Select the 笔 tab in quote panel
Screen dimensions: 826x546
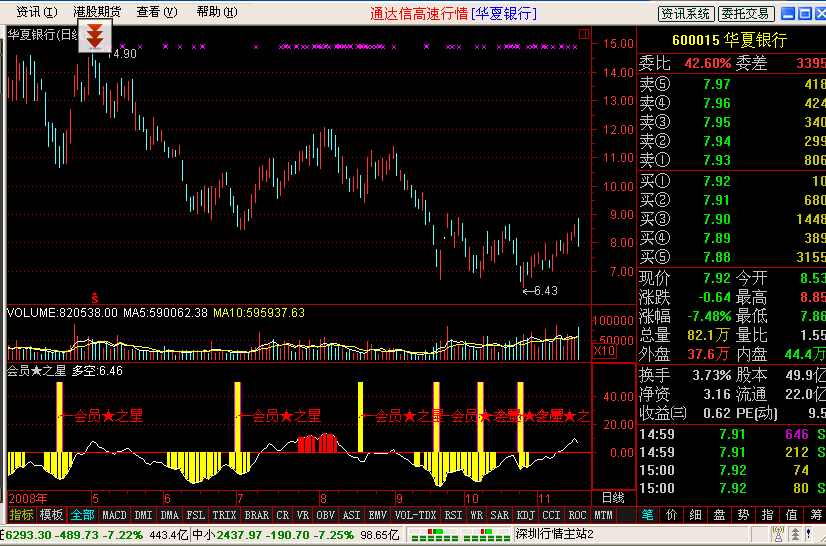point(648,515)
